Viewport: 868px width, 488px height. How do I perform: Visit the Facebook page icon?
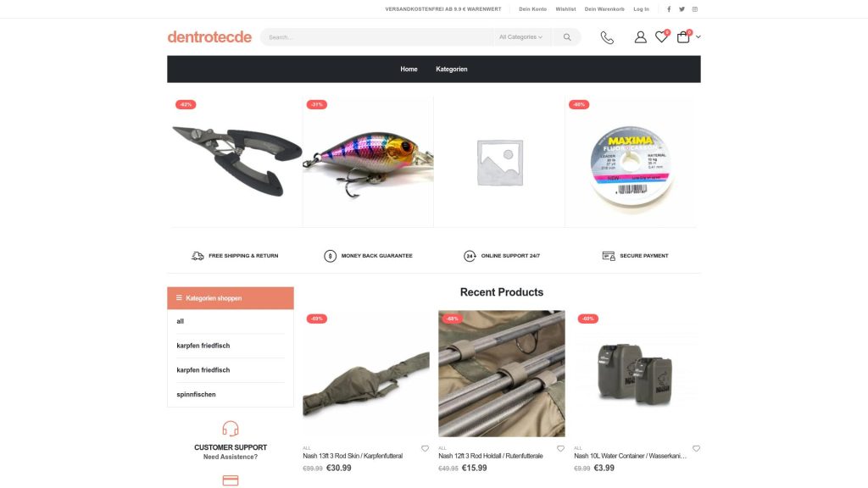point(669,9)
